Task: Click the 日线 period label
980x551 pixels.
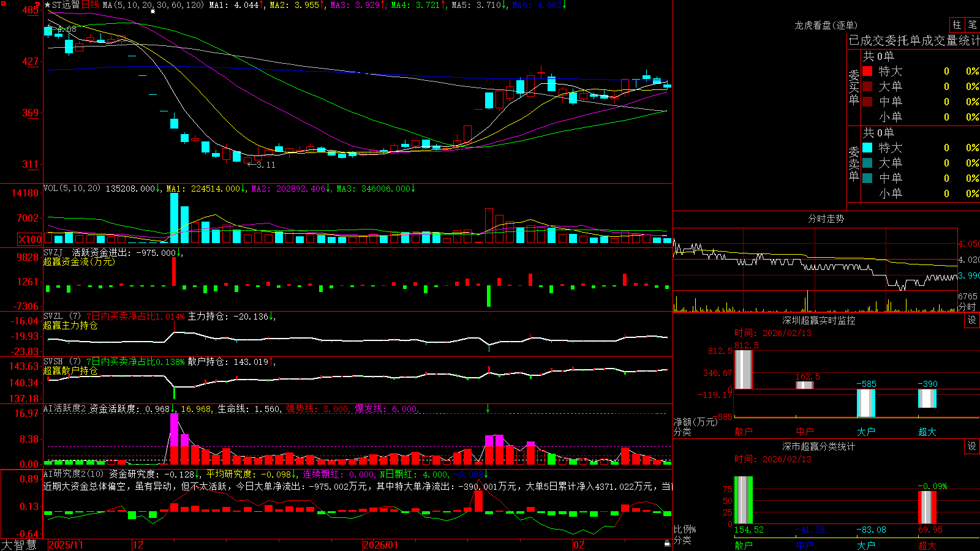Action: tap(90, 5)
